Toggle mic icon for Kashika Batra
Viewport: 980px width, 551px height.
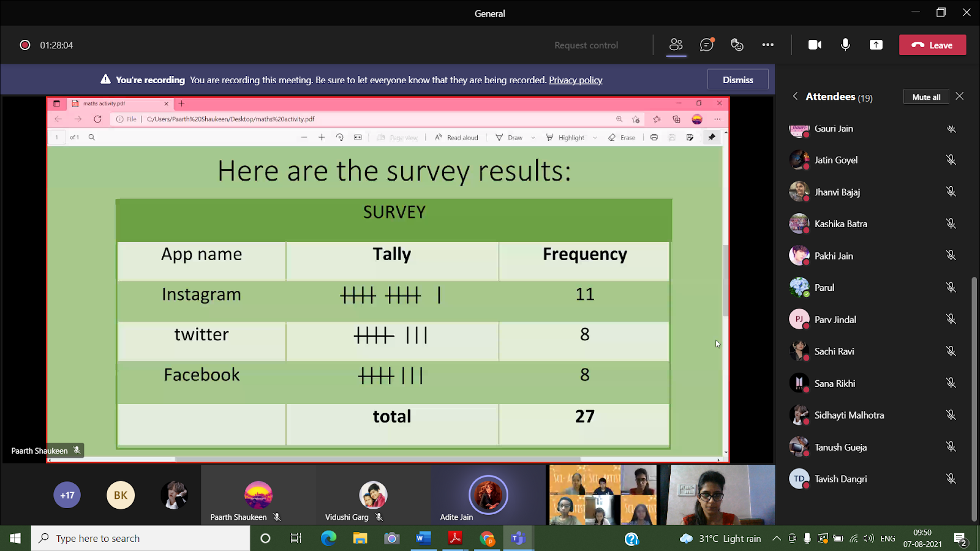point(951,223)
